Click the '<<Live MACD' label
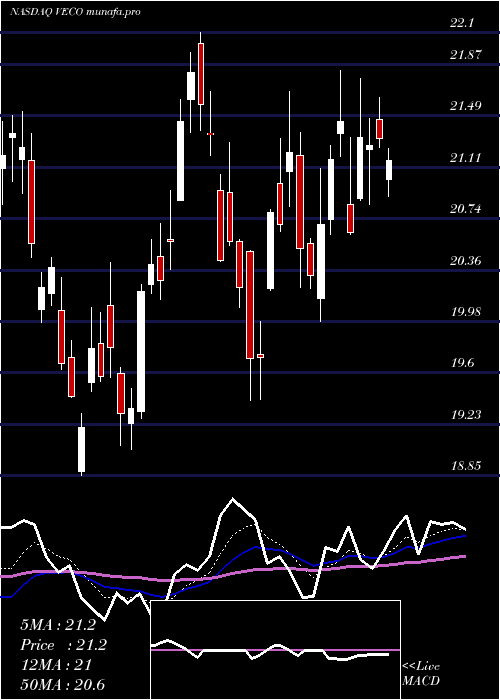 point(421,673)
